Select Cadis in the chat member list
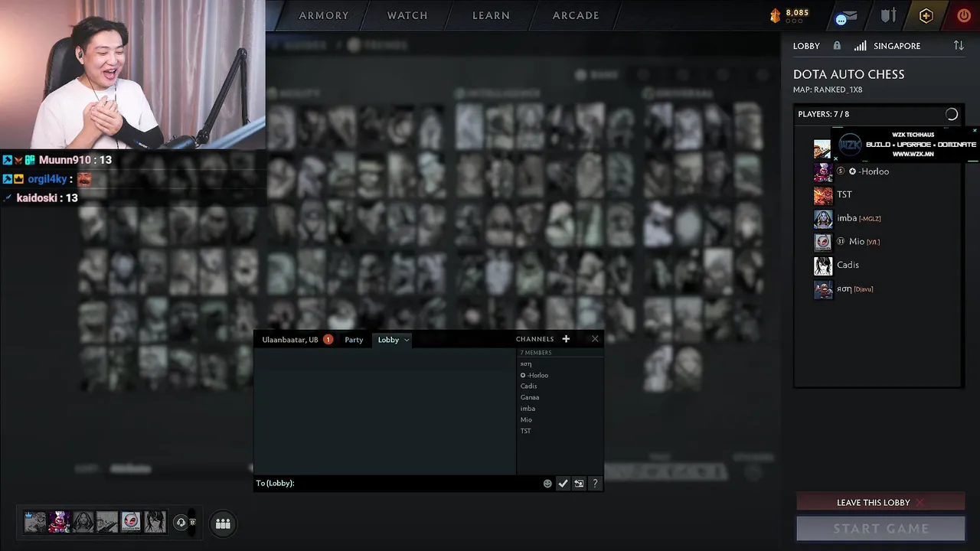 click(x=529, y=386)
